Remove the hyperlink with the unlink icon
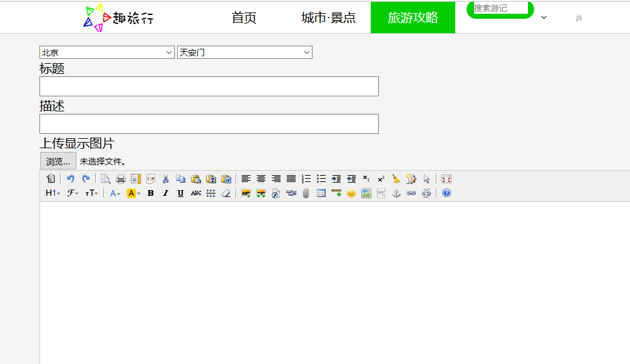This screenshot has width=630, height=364. pyautogui.click(x=426, y=193)
